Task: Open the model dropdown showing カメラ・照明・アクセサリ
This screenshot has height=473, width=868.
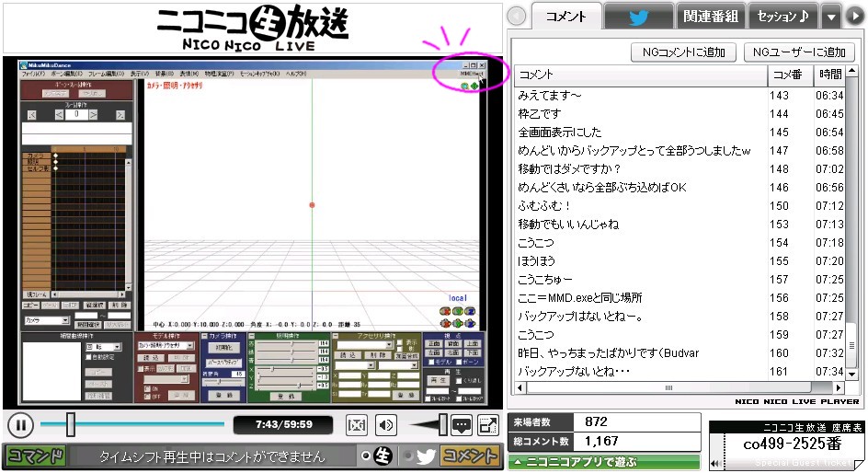Action: pos(166,346)
